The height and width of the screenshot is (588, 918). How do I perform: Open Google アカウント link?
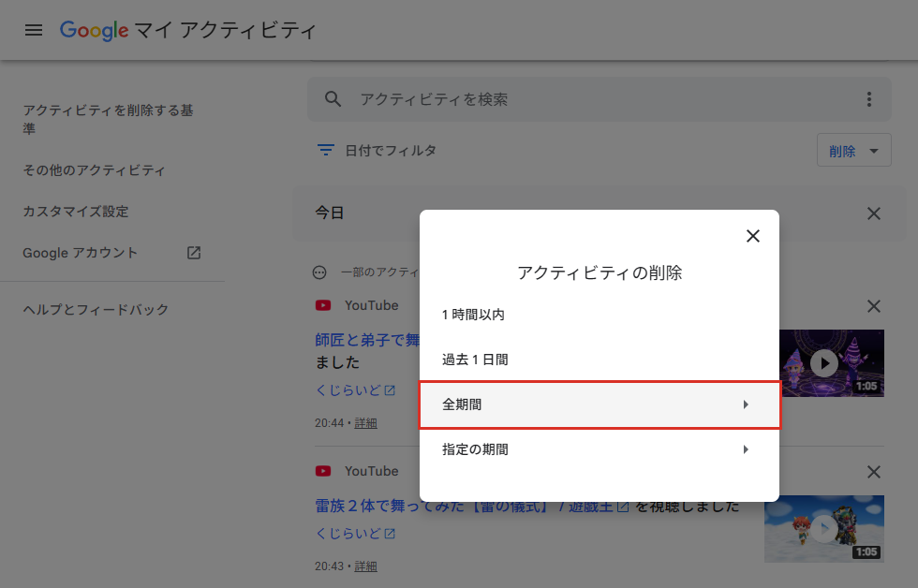81,253
